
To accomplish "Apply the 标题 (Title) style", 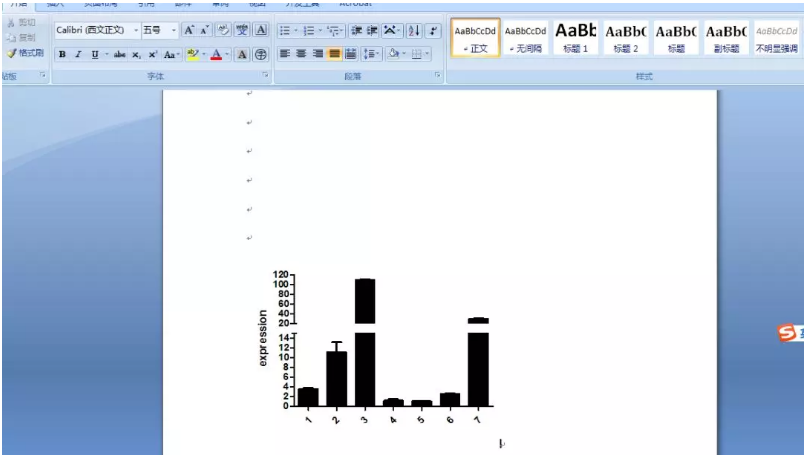I will pos(676,38).
